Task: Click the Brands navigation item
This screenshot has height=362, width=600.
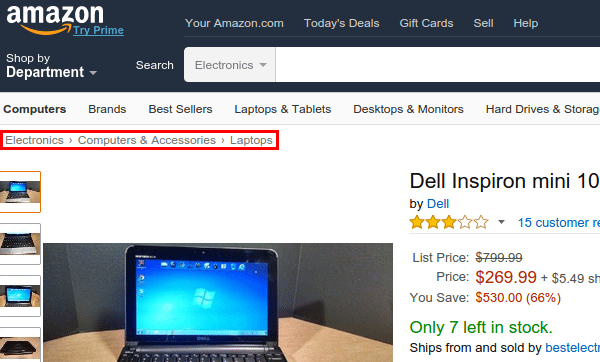Action: 107,109
